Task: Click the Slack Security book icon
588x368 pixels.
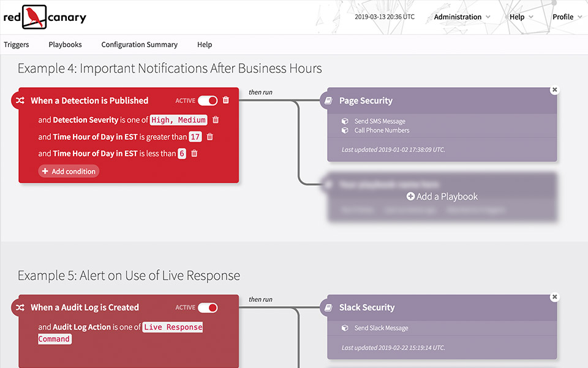Action: tap(329, 307)
